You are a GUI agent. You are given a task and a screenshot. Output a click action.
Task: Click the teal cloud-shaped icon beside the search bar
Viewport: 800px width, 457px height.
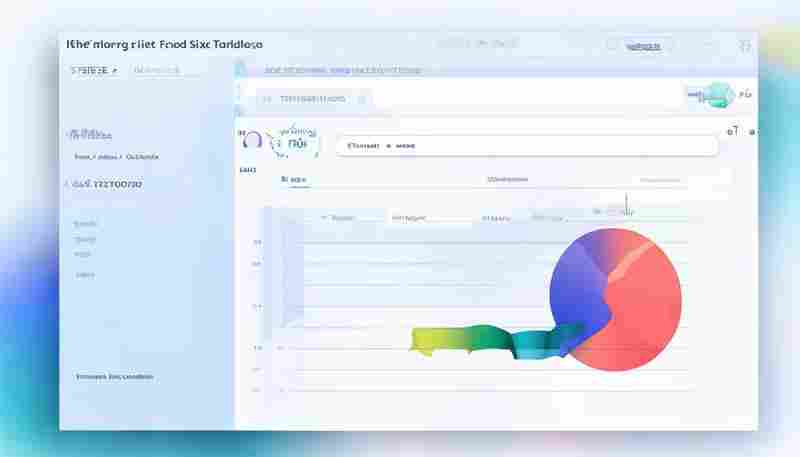click(717, 95)
